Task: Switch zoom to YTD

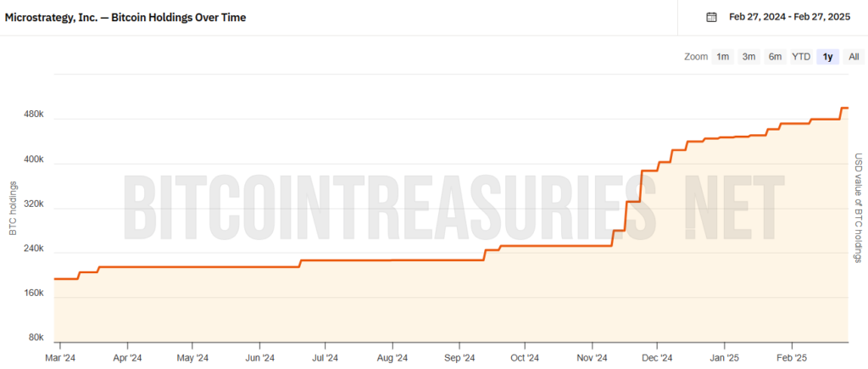Action: (x=801, y=57)
